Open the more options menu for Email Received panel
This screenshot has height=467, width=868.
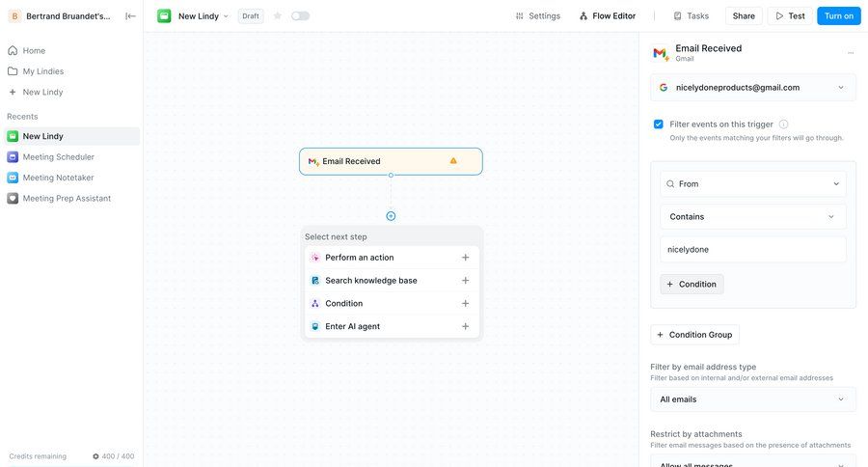[x=851, y=53]
